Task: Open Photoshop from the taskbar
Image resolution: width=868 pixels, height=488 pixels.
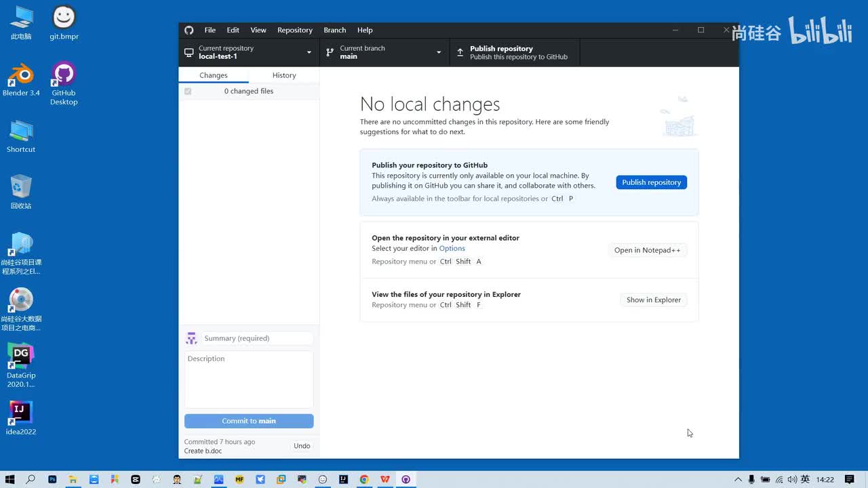Action: pyautogui.click(x=52, y=479)
